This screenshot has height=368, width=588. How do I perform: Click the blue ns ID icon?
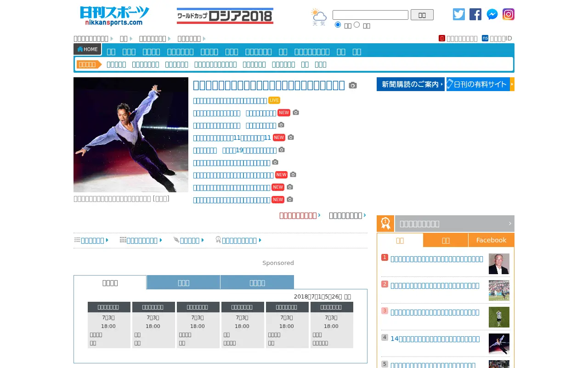(x=485, y=38)
